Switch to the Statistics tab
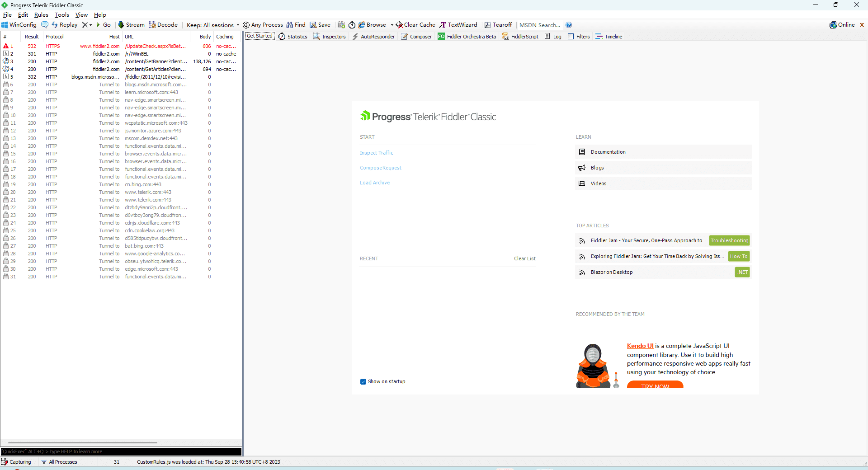The image size is (868, 470). [x=293, y=37]
